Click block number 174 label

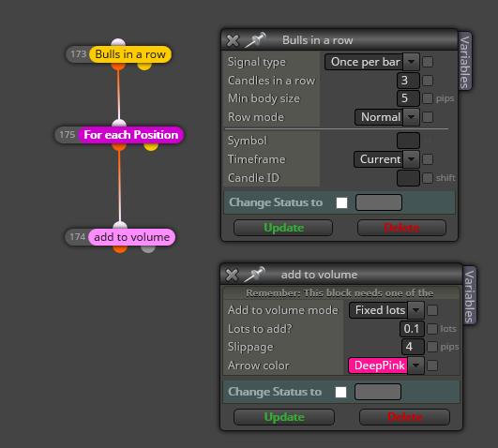(78, 237)
